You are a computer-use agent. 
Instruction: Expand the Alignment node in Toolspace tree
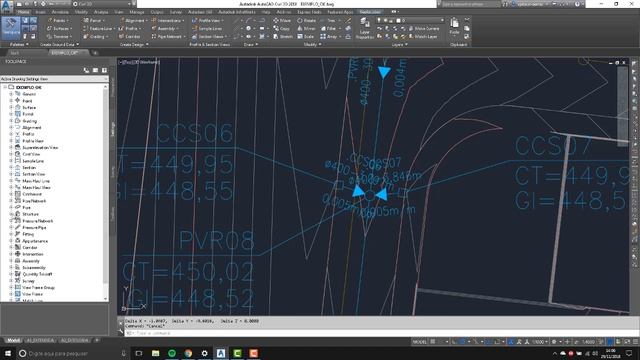pos(11,128)
